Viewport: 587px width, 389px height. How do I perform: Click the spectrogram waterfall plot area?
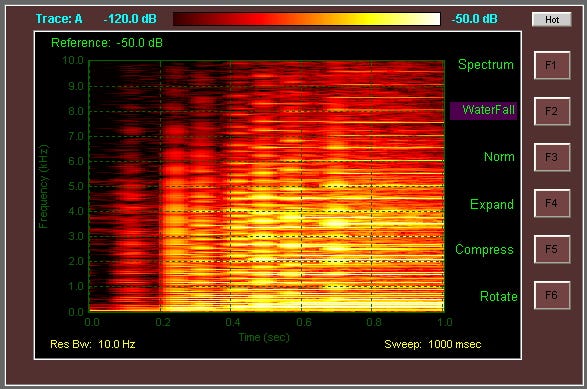click(266, 186)
